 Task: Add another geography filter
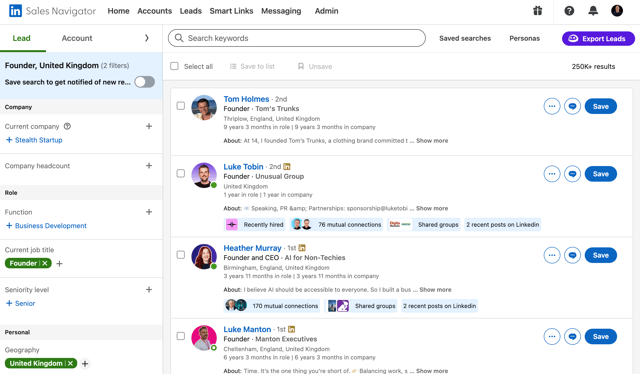[85, 363]
